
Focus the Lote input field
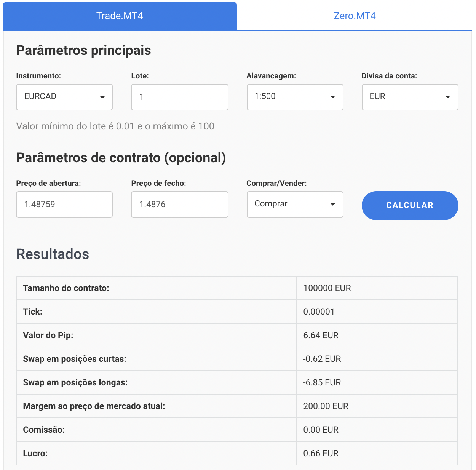[x=180, y=97]
